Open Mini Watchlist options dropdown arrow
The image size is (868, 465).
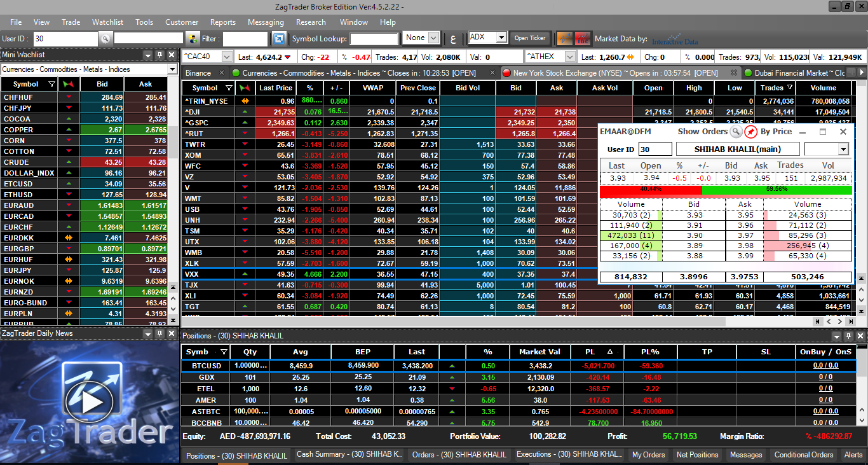[x=147, y=55]
